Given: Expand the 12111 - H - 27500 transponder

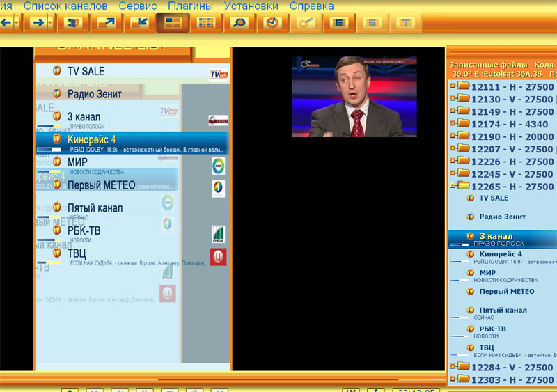Looking at the screenshot, I should click(x=453, y=87).
